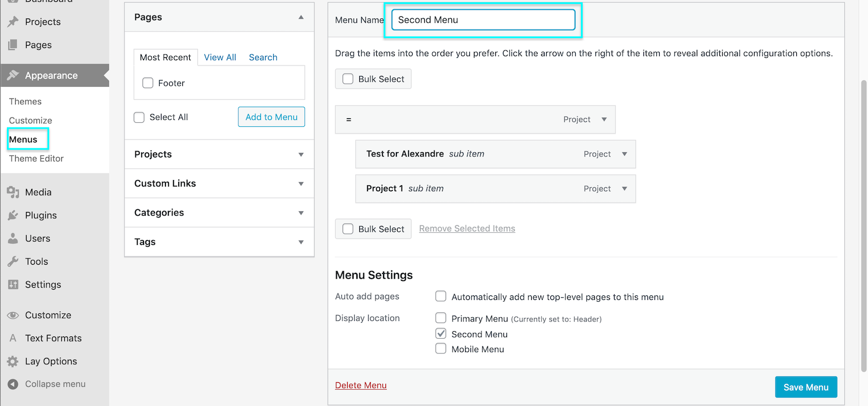This screenshot has width=868, height=406.
Task: Click the Plugins plug icon
Action: tap(13, 215)
